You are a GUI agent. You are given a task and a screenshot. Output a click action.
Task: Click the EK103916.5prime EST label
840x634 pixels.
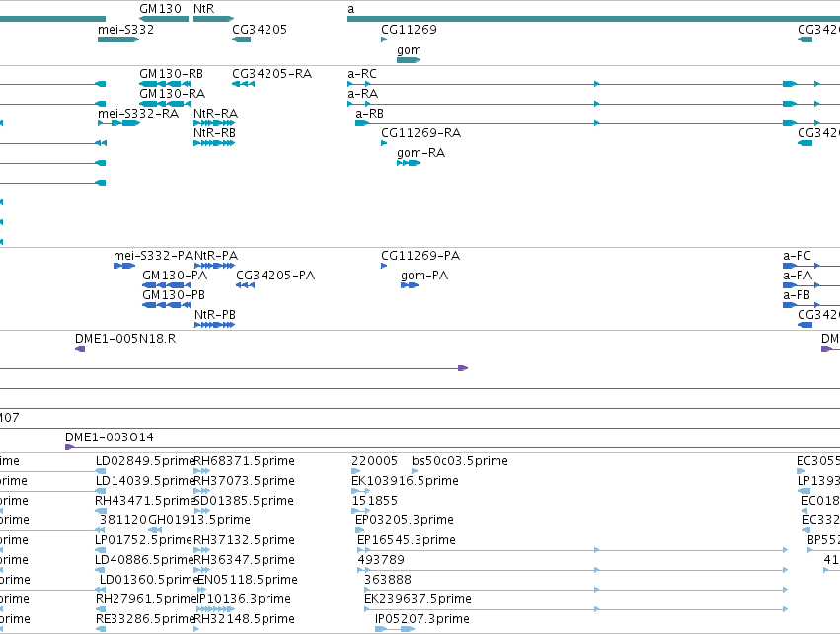[405, 480]
